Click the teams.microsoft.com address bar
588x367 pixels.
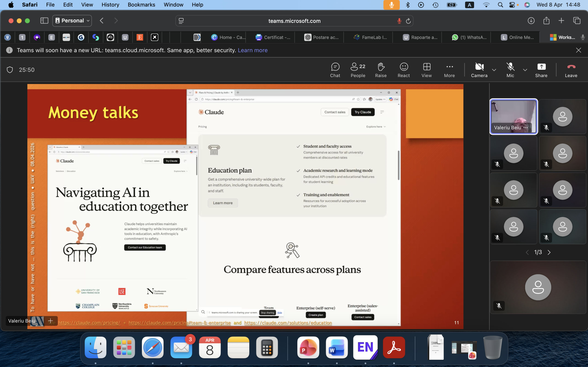point(294,21)
